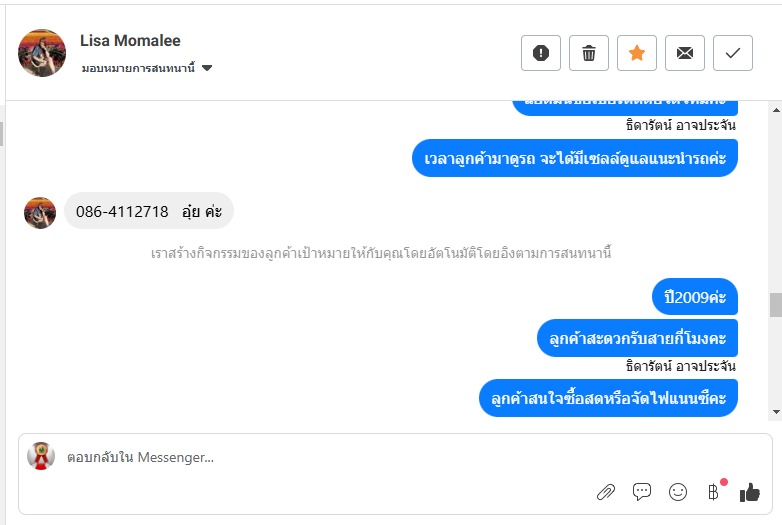Click page avatar in the reply box
Viewport: 782px width, 525px height.
tap(41, 456)
